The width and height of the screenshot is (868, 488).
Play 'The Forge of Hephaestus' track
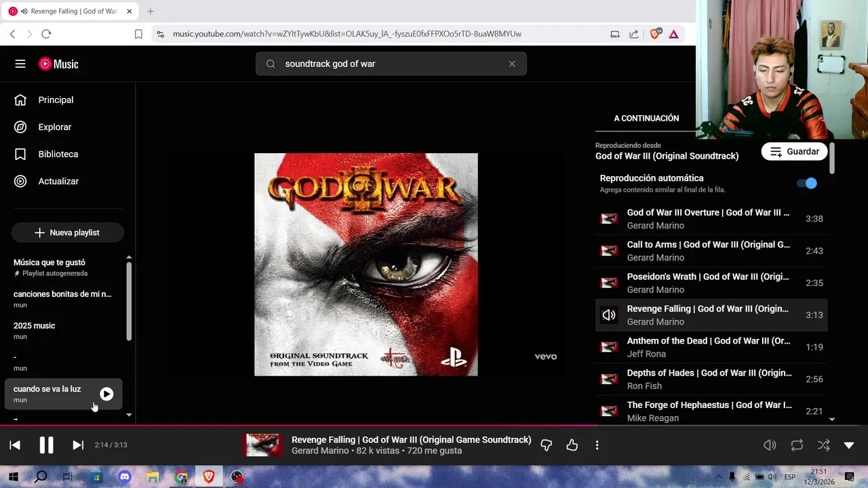711,411
